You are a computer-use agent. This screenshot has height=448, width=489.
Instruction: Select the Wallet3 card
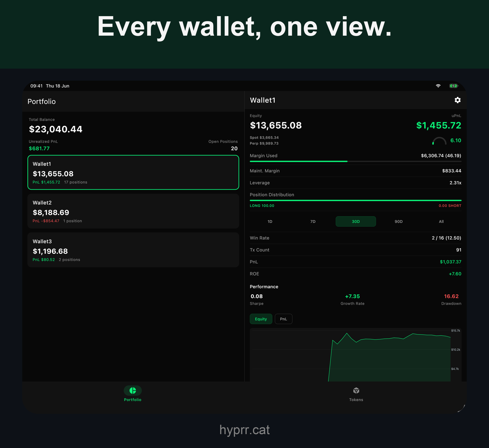point(133,250)
